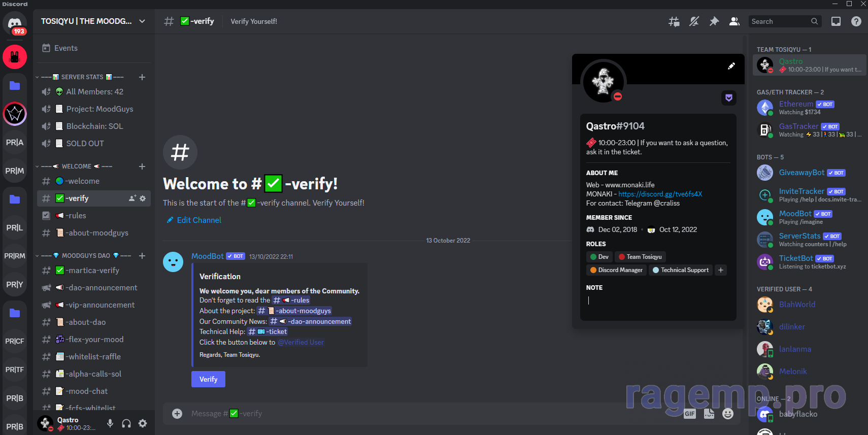Image resolution: width=868 pixels, height=435 pixels.
Task: Add a role with plus button
Action: click(x=721, y=270)
